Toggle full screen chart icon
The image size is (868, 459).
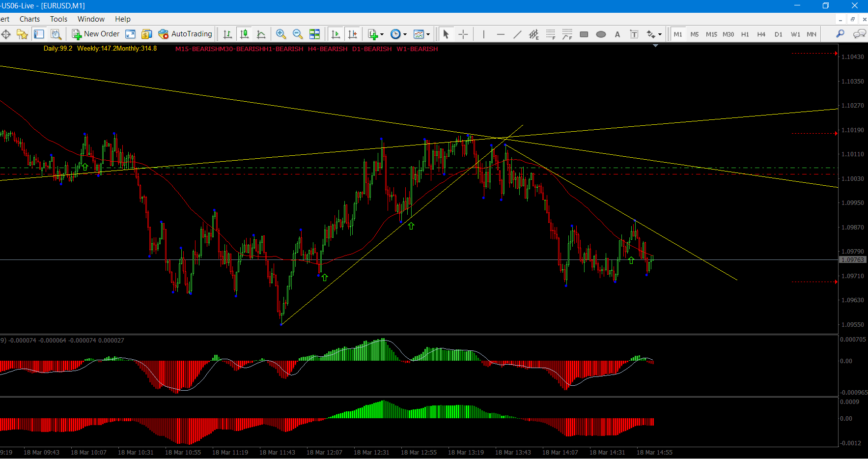tap(130, 34)
